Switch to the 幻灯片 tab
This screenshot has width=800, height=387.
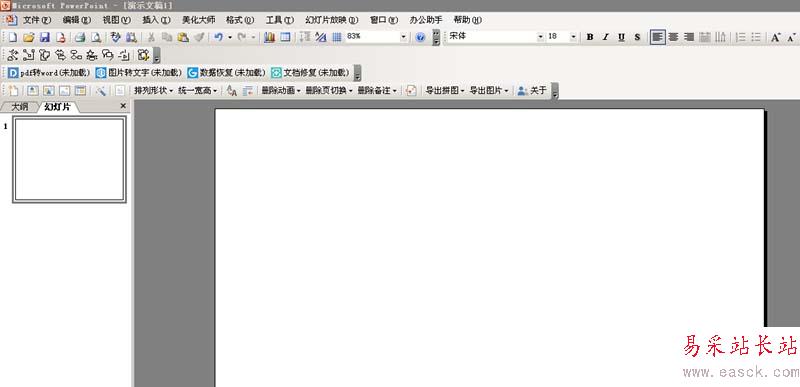click(57, 107)
